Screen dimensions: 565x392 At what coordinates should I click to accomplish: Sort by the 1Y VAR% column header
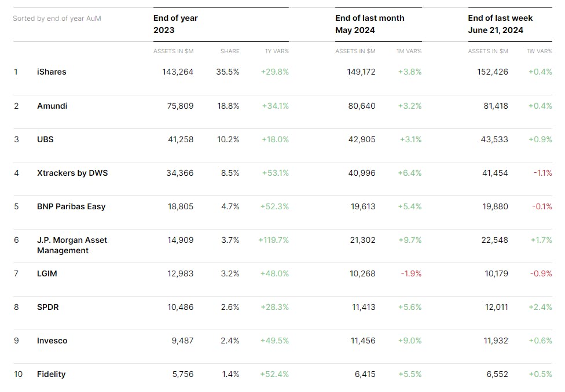pyautogui.click(x=277, y=51)
